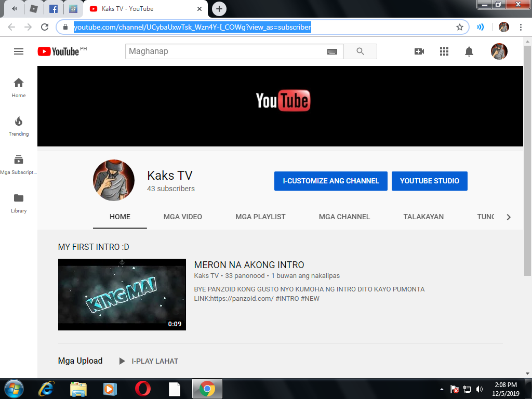The height and width of the screenshot is (399, 532).
Task: Click the MY FIRST INTRO :D heading
Action: click(x=94, y=247)
